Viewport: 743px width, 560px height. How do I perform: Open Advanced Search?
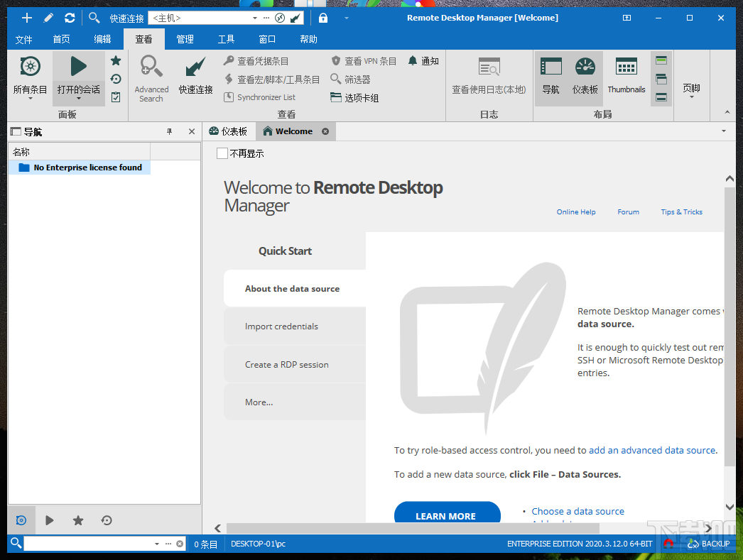[151, 77]
